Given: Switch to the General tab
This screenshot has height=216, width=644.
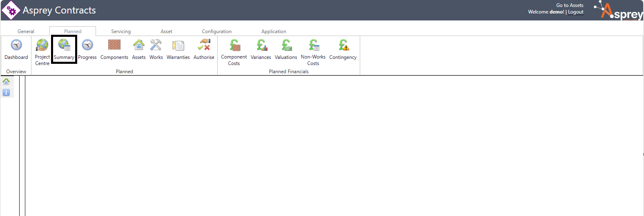Looking at the screenshot, I should [26, 32].
